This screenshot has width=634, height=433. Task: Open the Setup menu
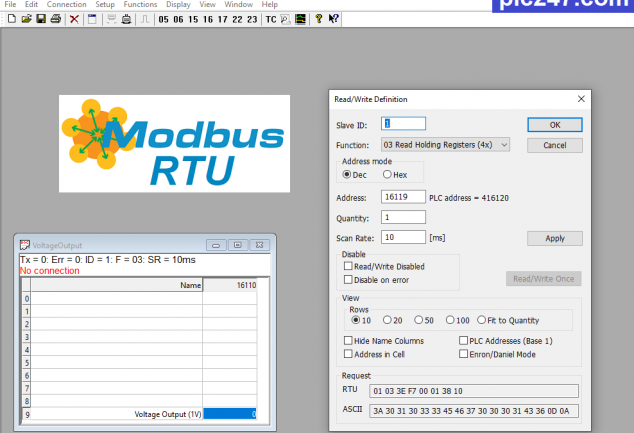[105, 4]
